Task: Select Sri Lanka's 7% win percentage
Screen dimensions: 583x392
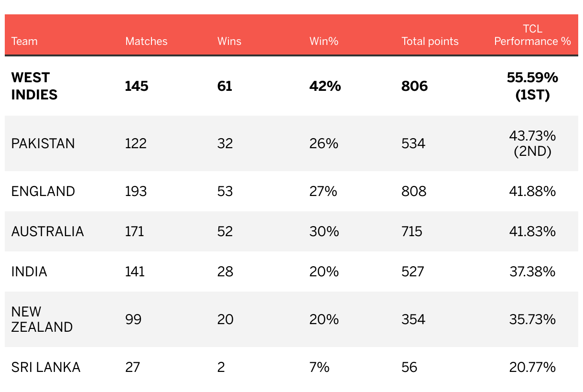Action: click(319, 367)
